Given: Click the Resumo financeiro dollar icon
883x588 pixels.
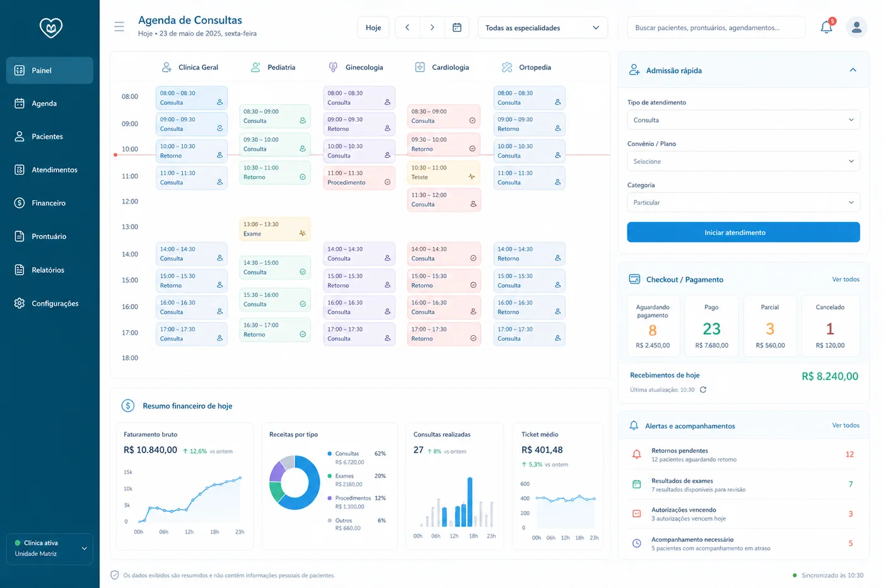Looking at the screenshot, I should tap(128, 406).
